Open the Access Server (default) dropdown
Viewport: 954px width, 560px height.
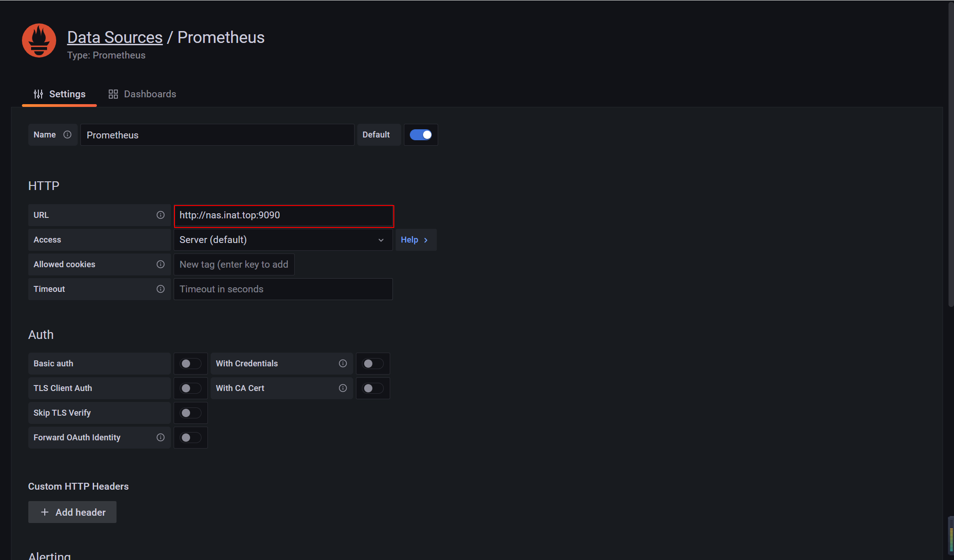point(283,240)
